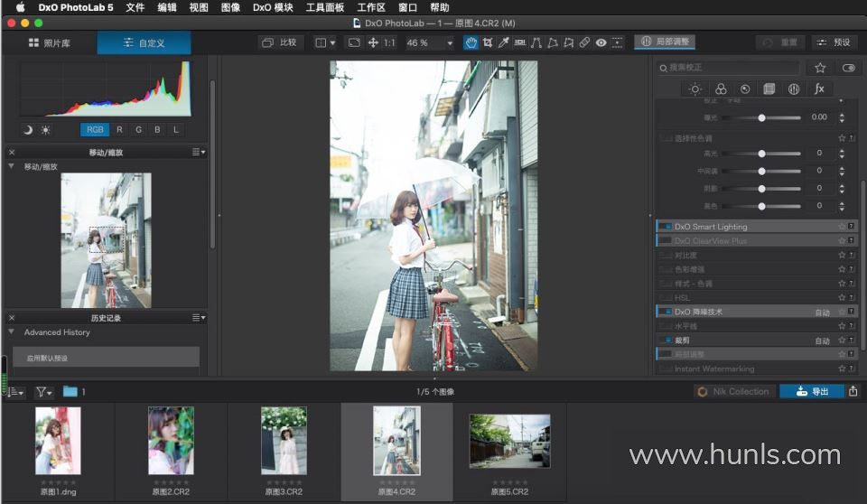Open the 预设 presets button
Image resolution: width=867 pixels, height=504 pixels.
pyautogui.click(x=834, y=42)
